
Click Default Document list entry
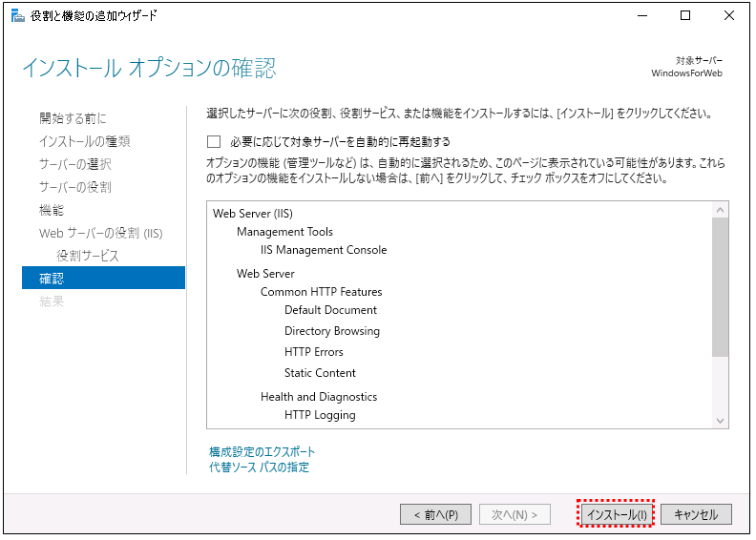click(x=330, y=310)
